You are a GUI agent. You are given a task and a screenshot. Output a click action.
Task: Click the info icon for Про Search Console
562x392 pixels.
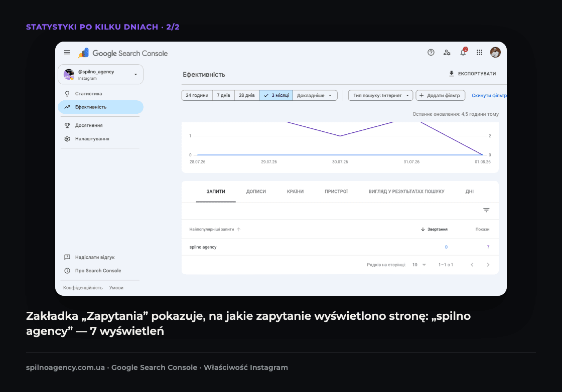[x=67, y=271]
